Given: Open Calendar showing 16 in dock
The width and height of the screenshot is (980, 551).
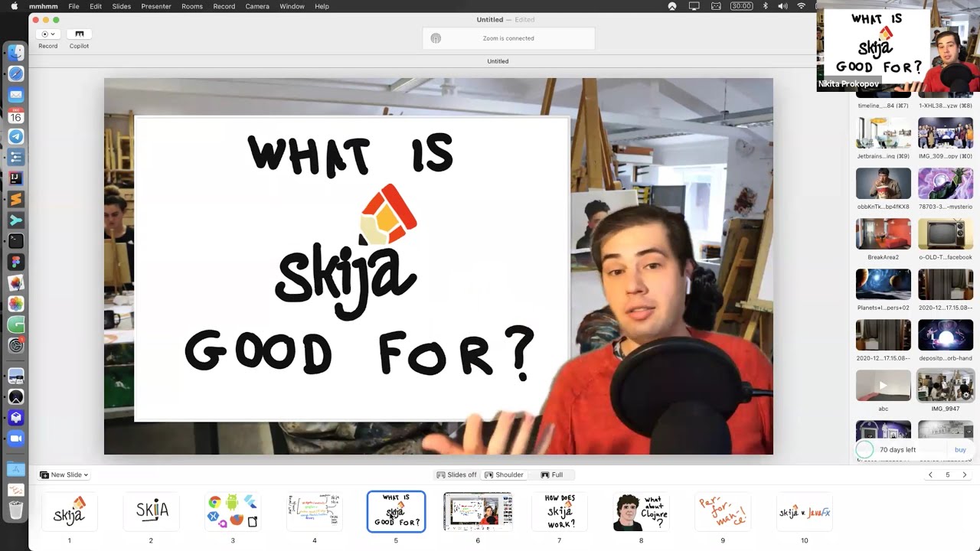Looking at the screenshot, I should (16, 116).
